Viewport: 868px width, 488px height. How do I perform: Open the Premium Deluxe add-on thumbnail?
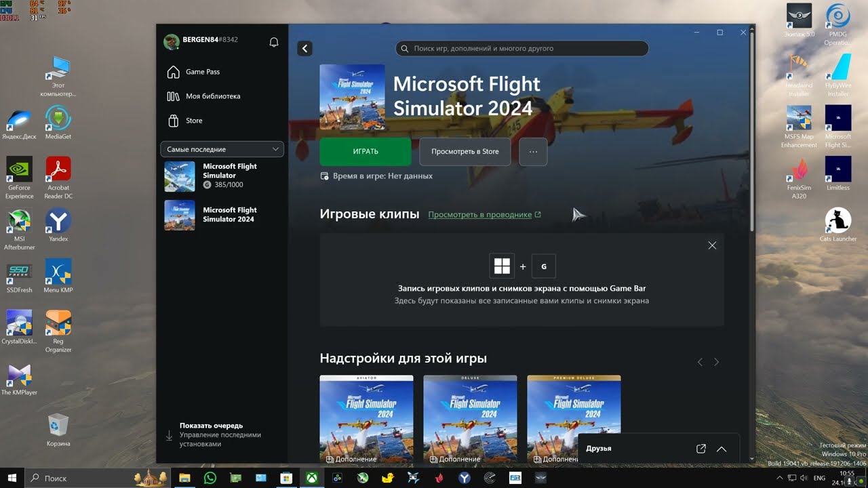tap(574, 420)
